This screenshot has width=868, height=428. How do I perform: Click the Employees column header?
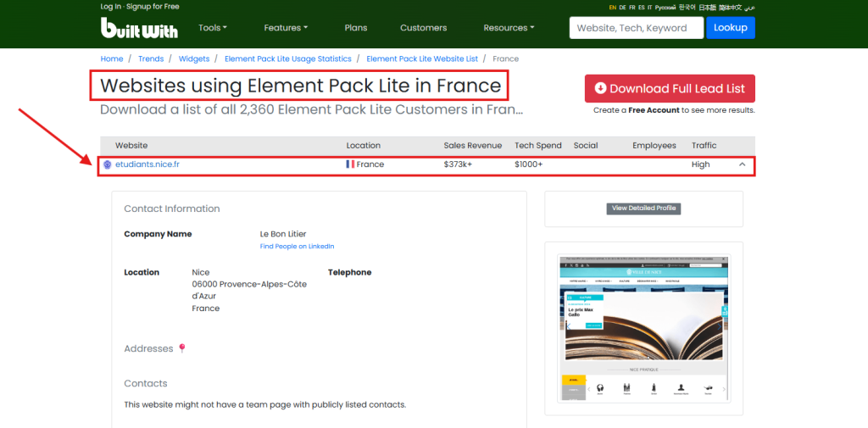654,146
